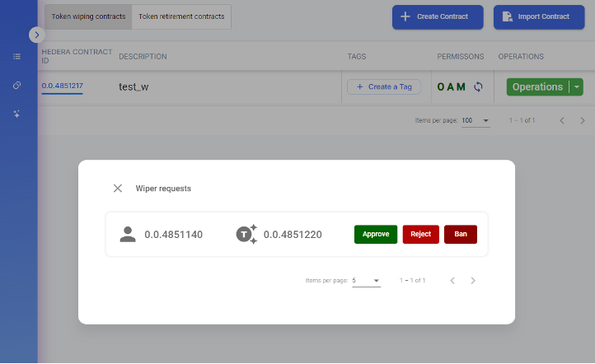Reject the wiper request
Screen dimensions: 595x364
click(x=420, y=235)
